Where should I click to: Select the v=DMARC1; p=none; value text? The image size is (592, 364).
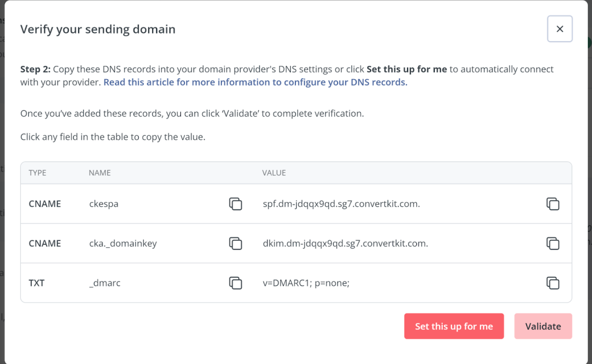306,283
